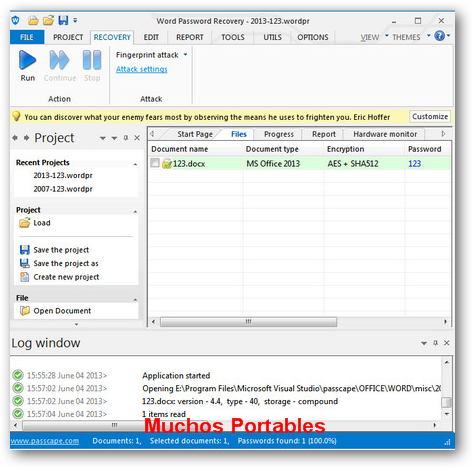Switch to the REPORT ribbon tab

click(x=190, y=37)
